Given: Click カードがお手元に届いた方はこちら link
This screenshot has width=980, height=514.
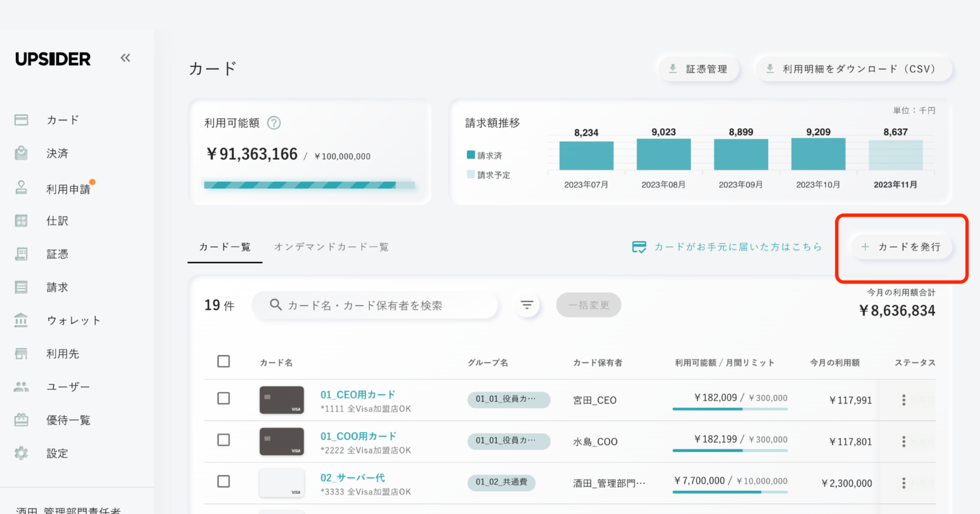Looking at the screenshot, I should (727, 247).
